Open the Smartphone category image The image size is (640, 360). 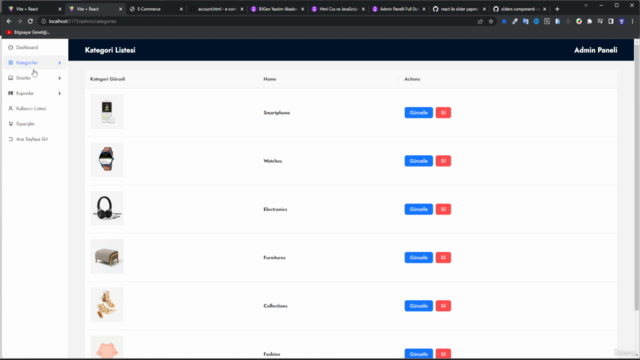click(x=107, y=112)
